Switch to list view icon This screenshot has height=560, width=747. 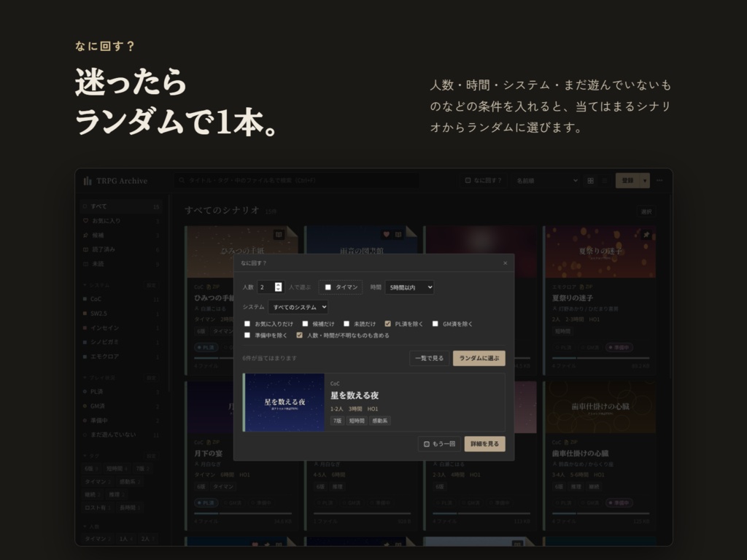[x=605, y=181]
